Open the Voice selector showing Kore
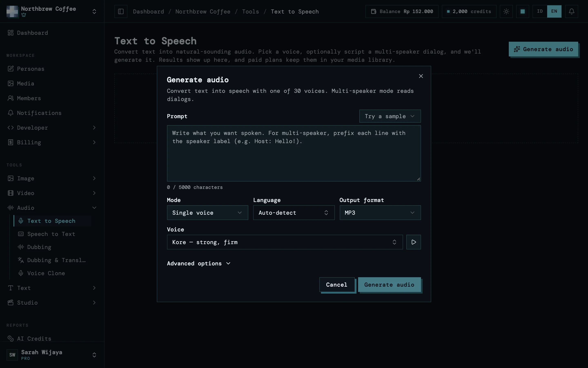588x368 pixels. (x=285, y=242)
